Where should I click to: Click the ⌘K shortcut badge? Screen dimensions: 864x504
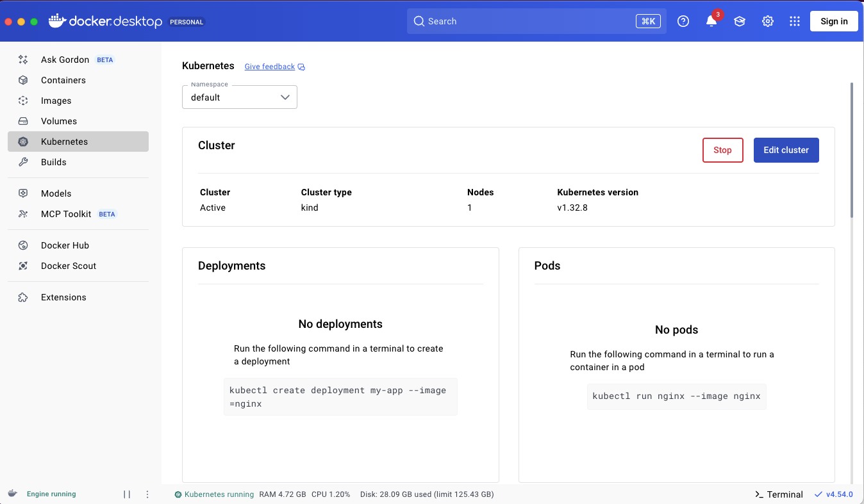coord(648,21)
